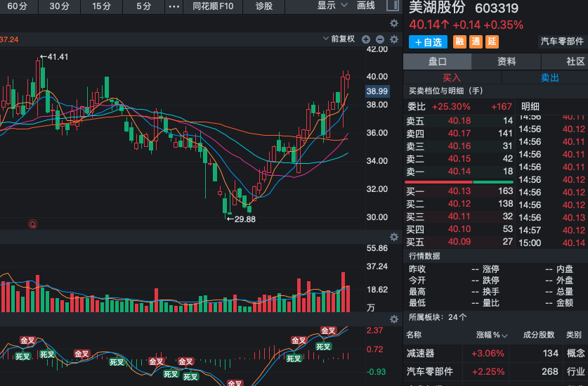Open the 资料 tab

507,62
